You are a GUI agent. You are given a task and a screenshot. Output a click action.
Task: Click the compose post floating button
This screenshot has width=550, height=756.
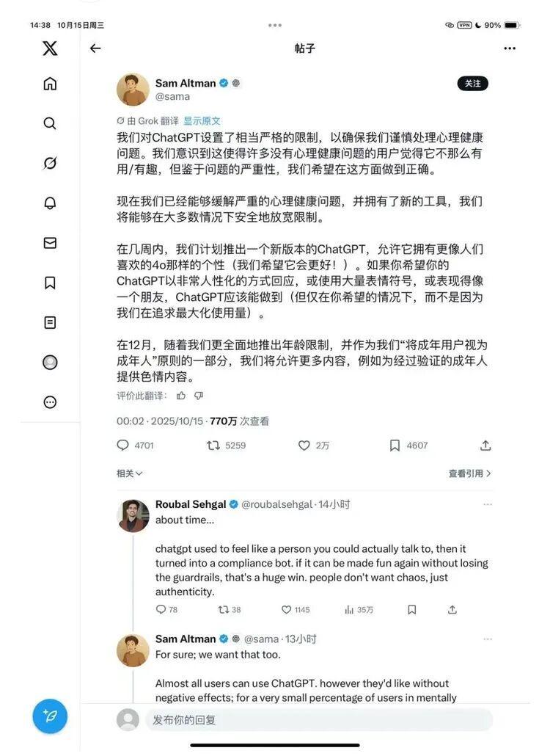pos(50,716)
